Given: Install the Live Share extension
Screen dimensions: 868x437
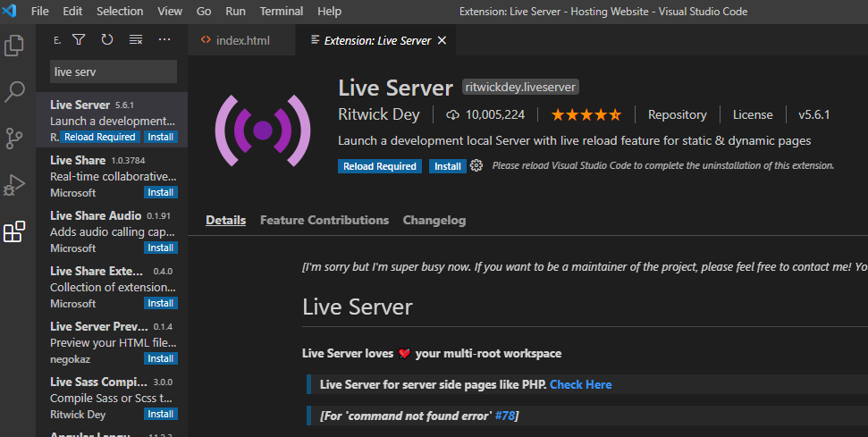Looking at the screenshot, I should click(x=161, y=192).
